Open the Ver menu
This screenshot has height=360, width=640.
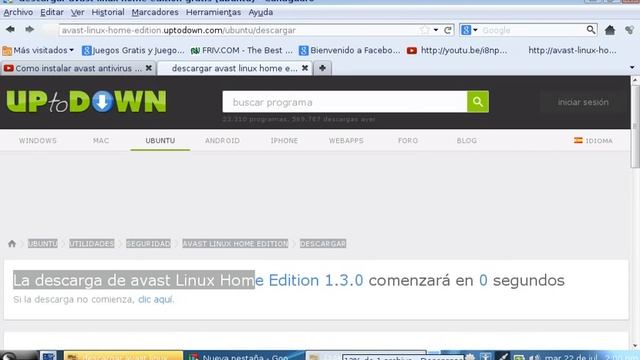click(x=77, y=12)
